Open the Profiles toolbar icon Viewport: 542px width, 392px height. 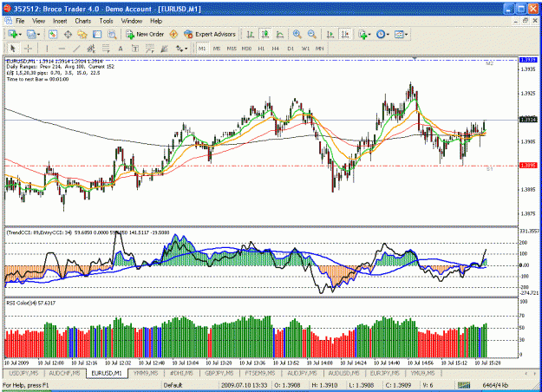tap(31, 34)
